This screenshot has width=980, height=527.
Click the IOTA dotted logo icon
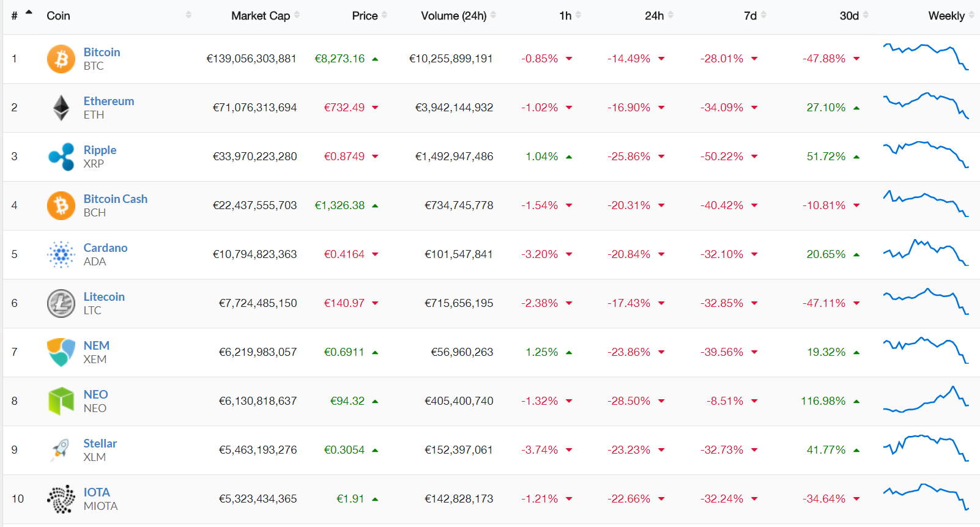click(x=61, y=499)
